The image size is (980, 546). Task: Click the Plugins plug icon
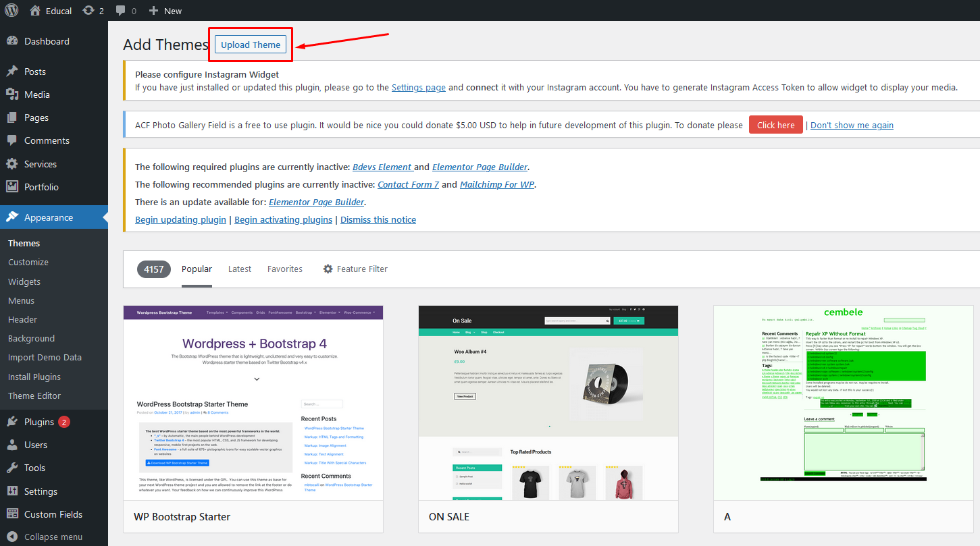[12, 422]
